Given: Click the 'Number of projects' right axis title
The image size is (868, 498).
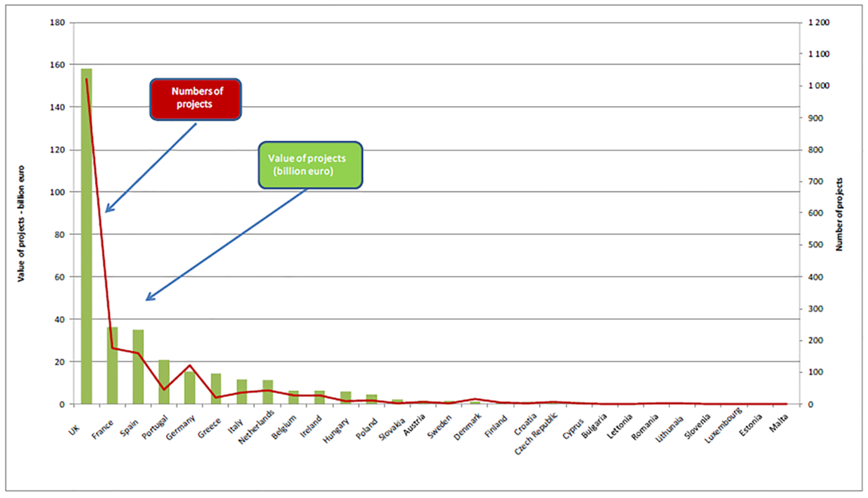Looking at the screenshot, I should [x=839, y=214].
